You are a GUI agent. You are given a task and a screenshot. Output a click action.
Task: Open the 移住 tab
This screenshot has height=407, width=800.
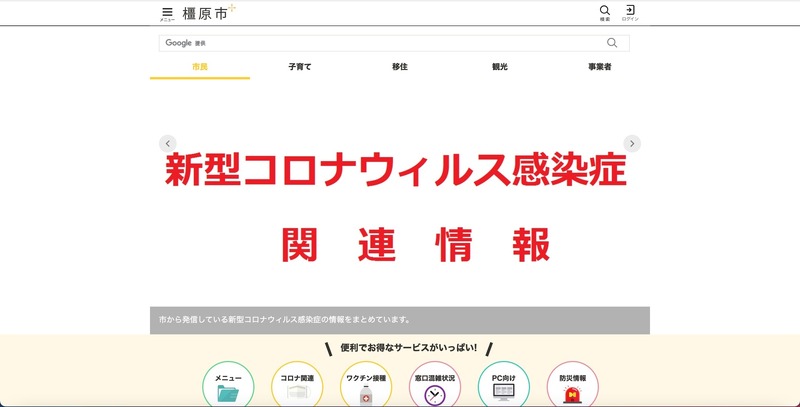(400, 66)
